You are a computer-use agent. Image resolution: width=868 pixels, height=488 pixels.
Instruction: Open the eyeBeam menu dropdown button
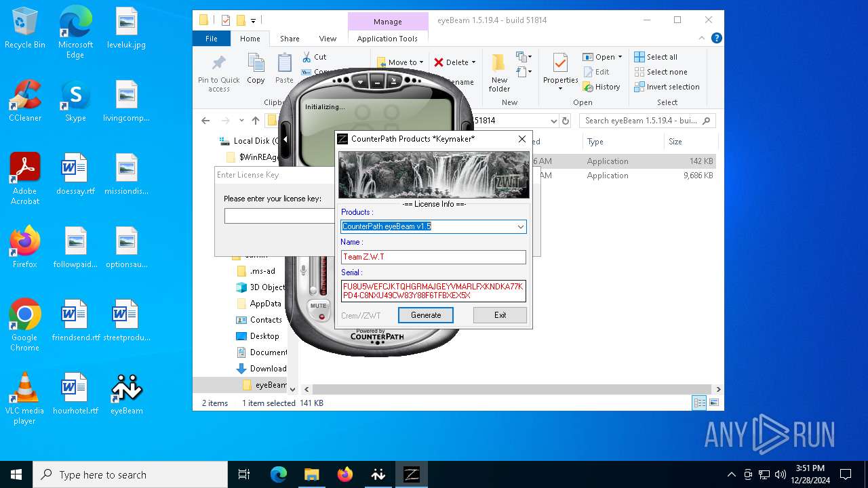tap(360, 82)
